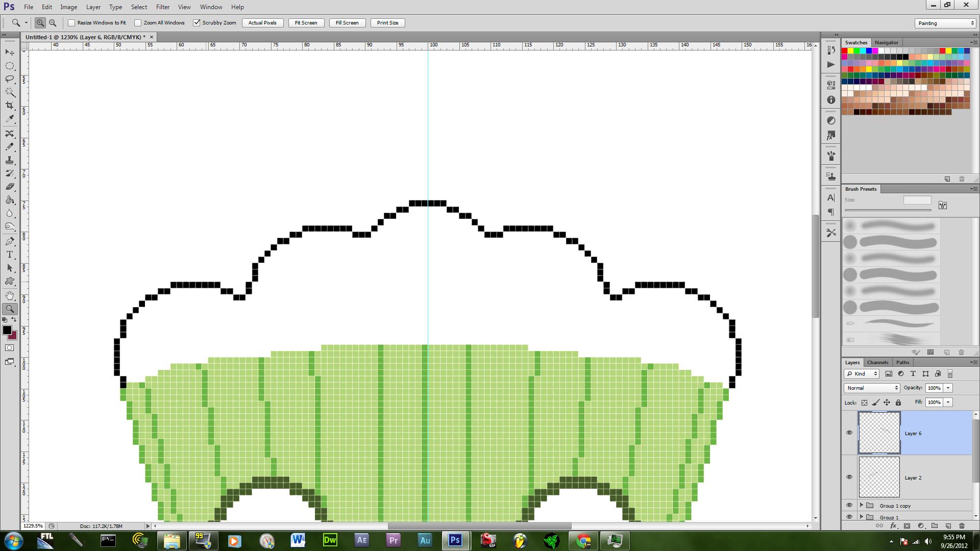Open the Character panel icon

(x=831, y=198)
